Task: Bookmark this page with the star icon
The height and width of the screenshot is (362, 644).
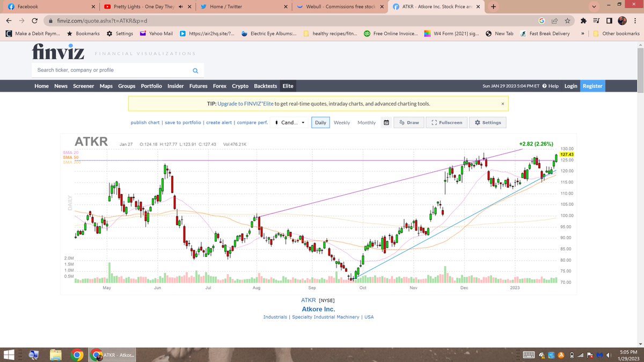Action: click(x=566, y=20)
